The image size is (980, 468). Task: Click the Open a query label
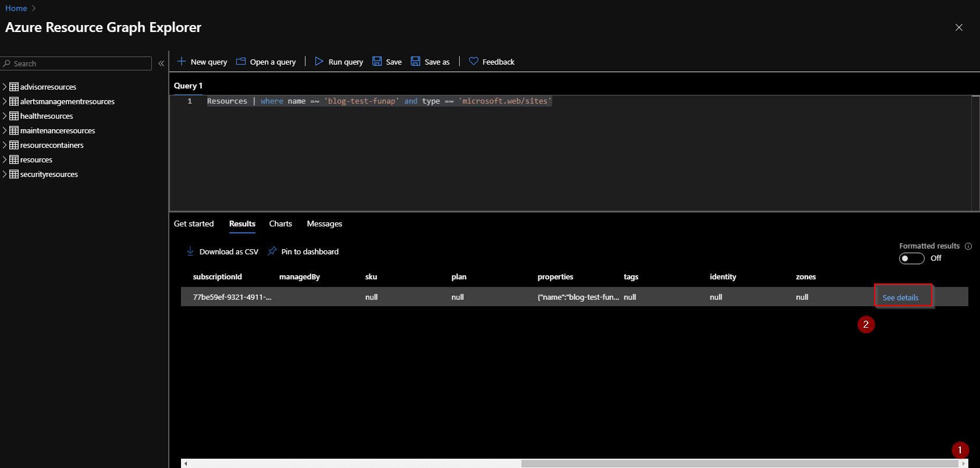(273, 62)
